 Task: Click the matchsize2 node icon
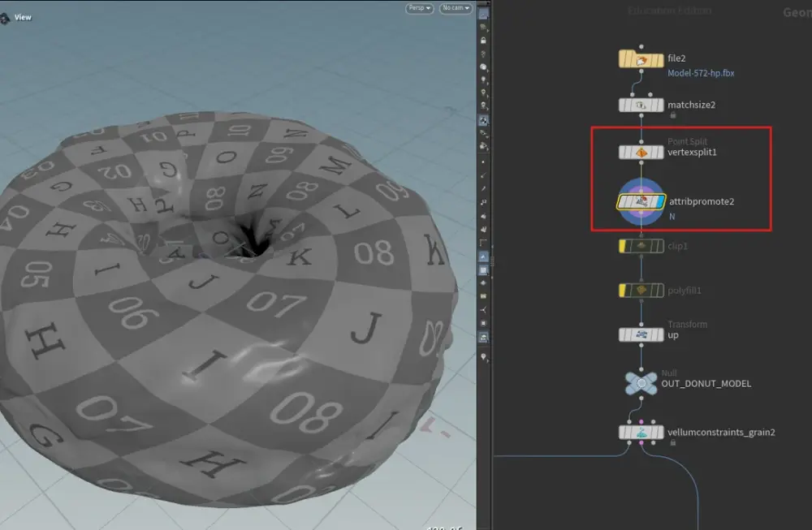pos(641,105)
